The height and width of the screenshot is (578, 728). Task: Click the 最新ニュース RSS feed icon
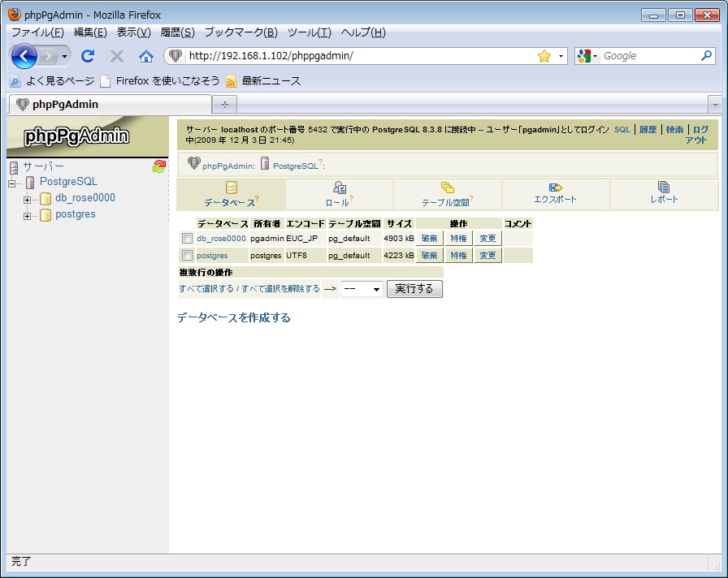232,82
